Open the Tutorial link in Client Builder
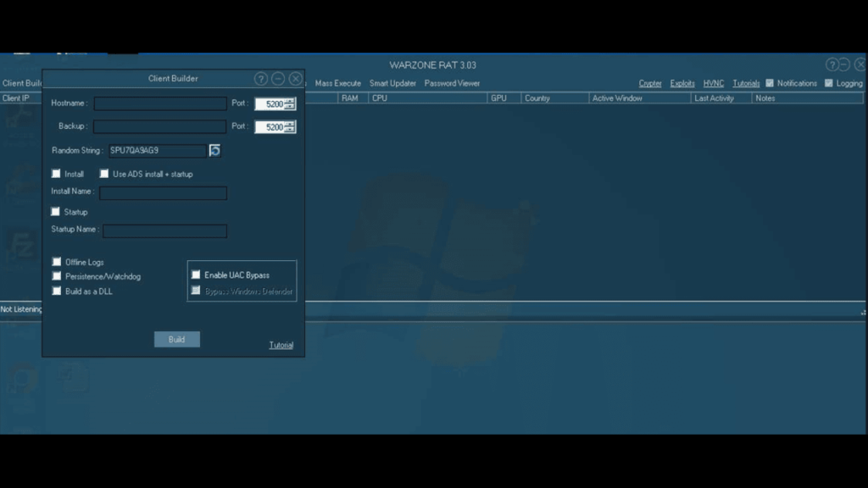Viewport: 868px width, 488px height. click(x=281, y=345)
